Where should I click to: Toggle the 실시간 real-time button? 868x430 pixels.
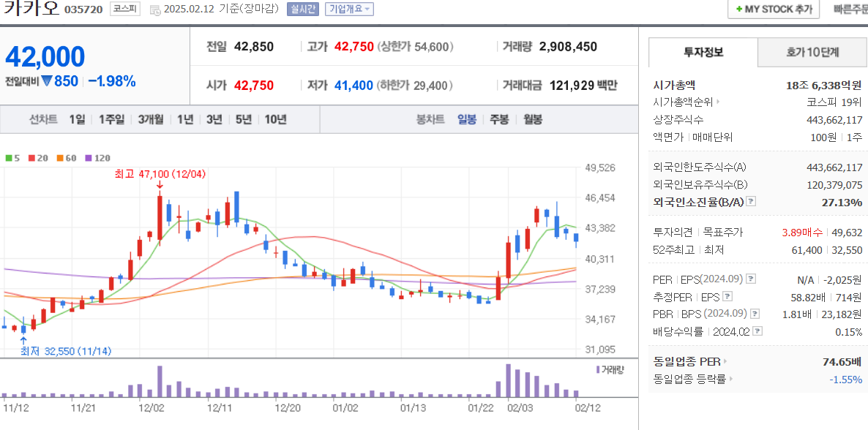point(303,10)
